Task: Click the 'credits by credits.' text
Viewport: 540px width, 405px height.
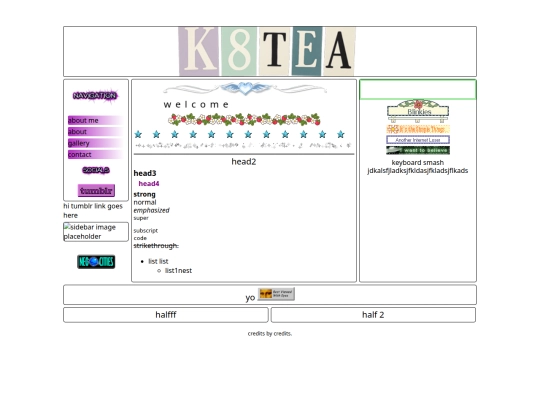Action: (270, 333)
